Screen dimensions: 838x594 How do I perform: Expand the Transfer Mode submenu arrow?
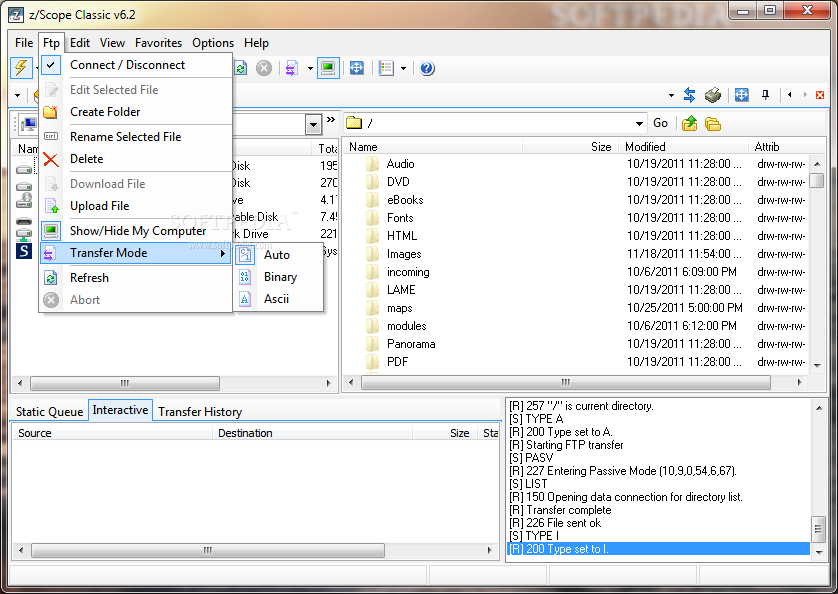coord(223,253)
